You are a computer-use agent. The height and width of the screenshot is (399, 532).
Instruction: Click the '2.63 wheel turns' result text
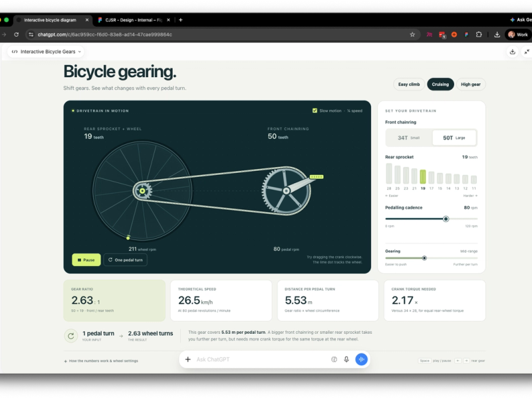(x=150, y=334)
